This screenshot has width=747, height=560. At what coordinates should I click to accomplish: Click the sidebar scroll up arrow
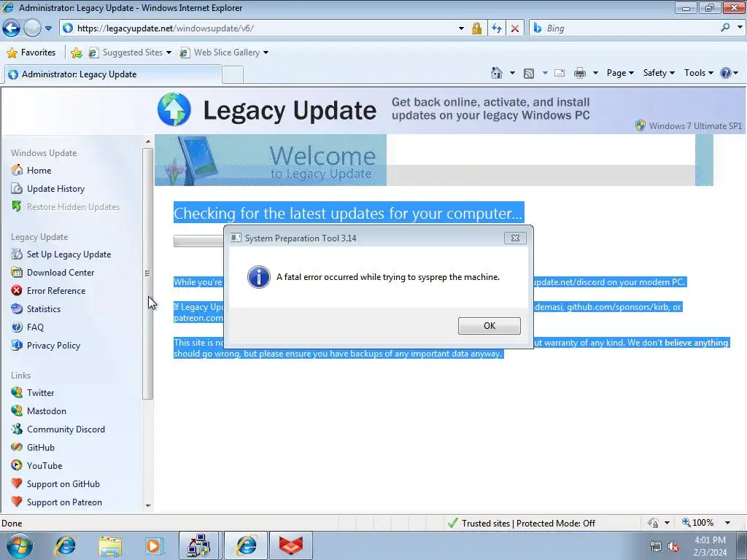point(147,141)
